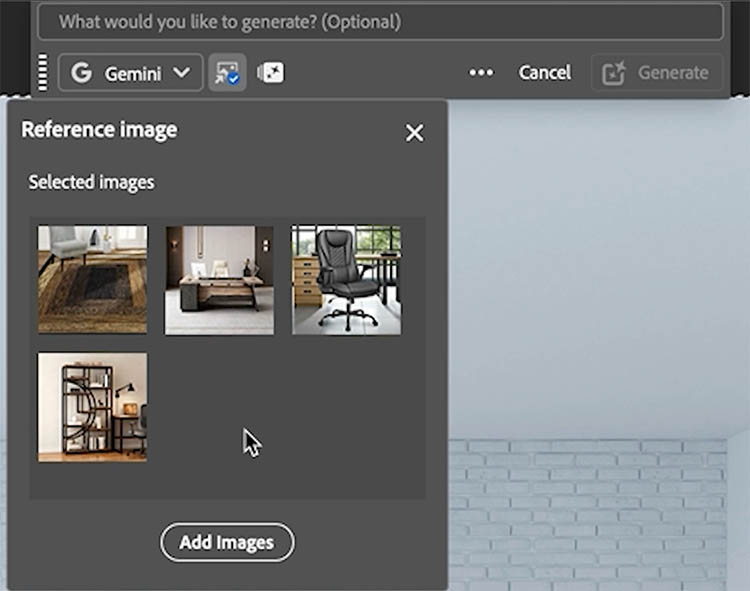
Task: Select the black office chair thumbnail
Action: pyautogui.click(x=346, y=279)
